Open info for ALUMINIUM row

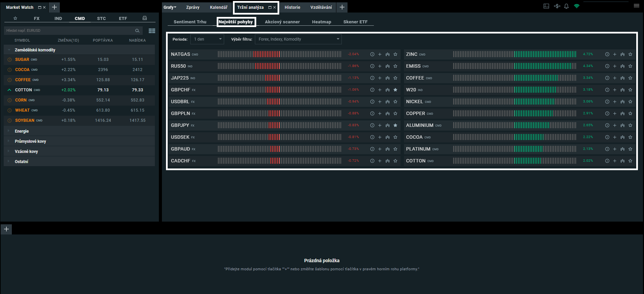coord(607,125)
